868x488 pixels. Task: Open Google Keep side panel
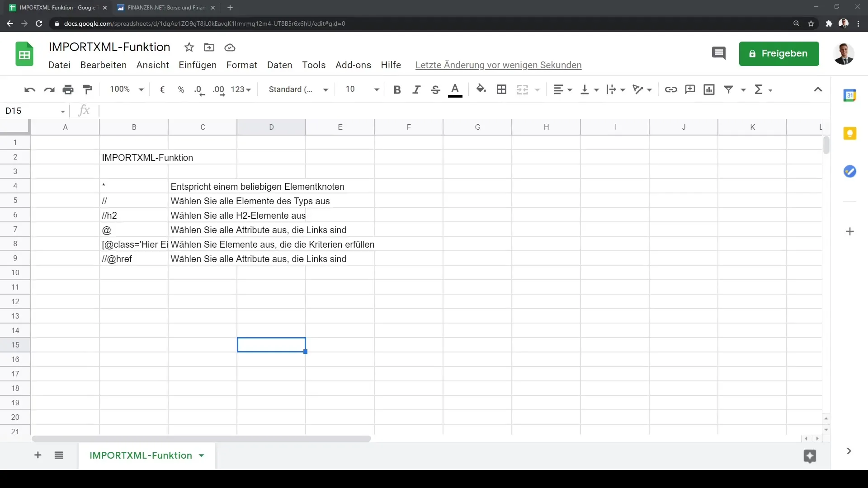pyautogui.click(x=850, y=133)
